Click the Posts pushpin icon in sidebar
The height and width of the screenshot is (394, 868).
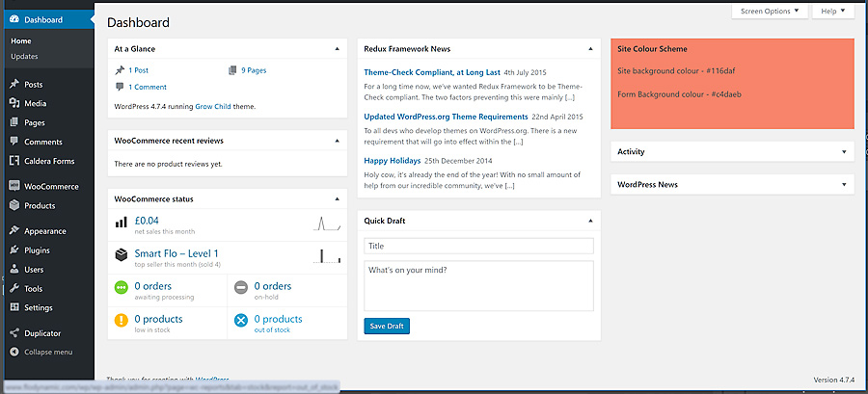pyautogui.click(x=14, y=85)
